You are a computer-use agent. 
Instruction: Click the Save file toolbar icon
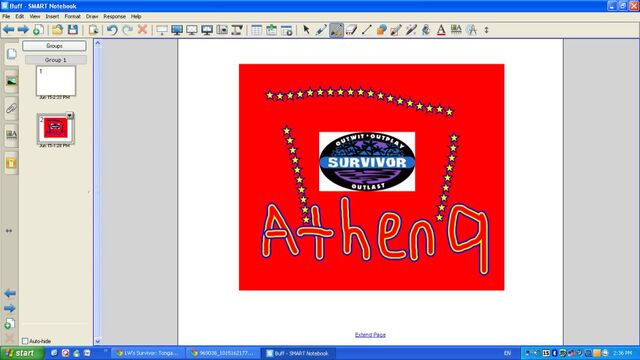pyautogui.click(x=73, y=29)
